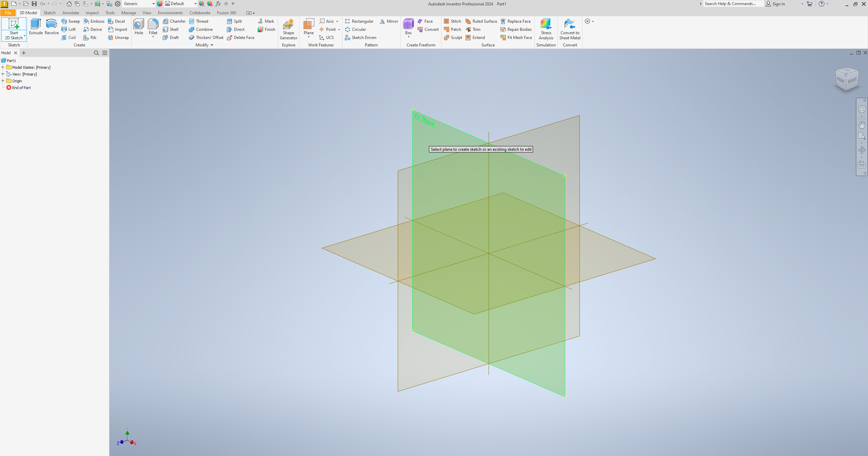This screenshot has width=868, height=456.
Task: Open the Combine tool
Action: (201, 29)
